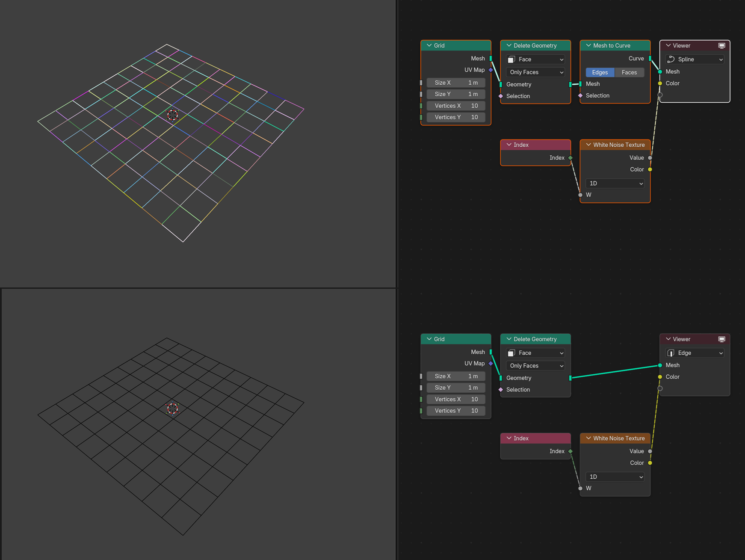
Task: Click the Curve output socket of Mesh to Curve
Action: pyautogui.click(x=650, y=59)
